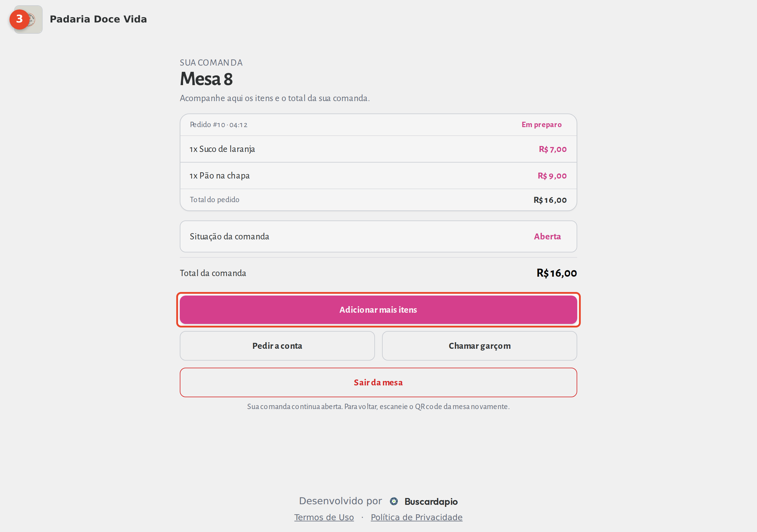This screenshot has height=532, width=757.
Task: Open the Política de Privacidade link
Action: [x=416, y=517]
